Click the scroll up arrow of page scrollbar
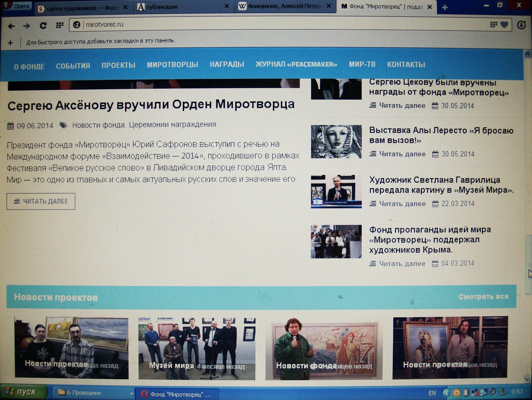Image resolution: width=532 pixels, height=400 pixels. tap(528, 54)
